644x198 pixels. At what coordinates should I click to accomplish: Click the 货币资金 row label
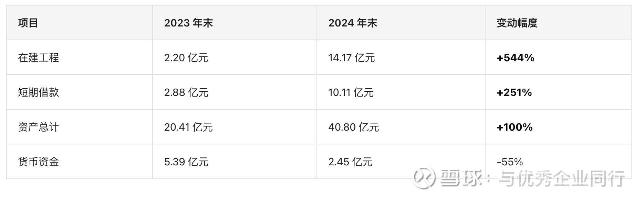39,162
